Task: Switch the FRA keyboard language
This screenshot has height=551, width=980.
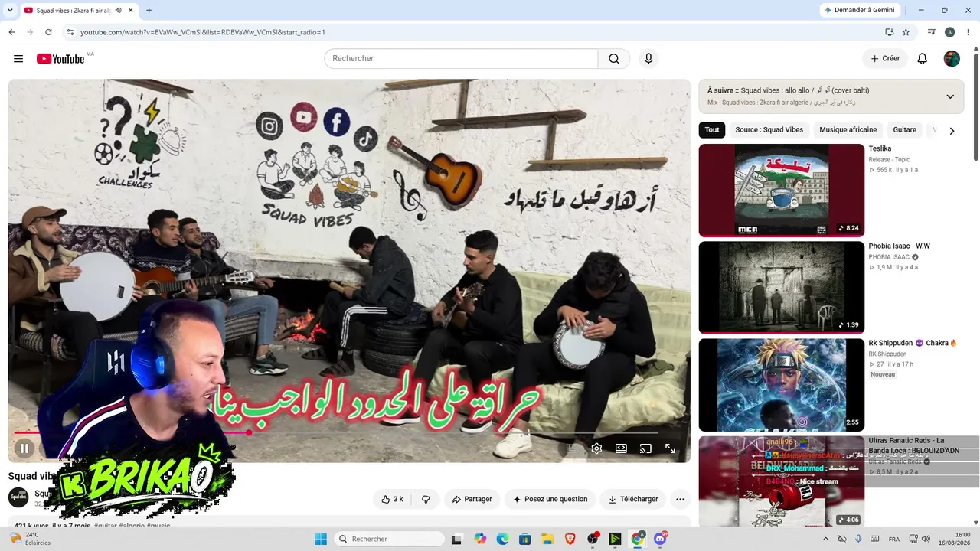Action: tap(894, 539)
